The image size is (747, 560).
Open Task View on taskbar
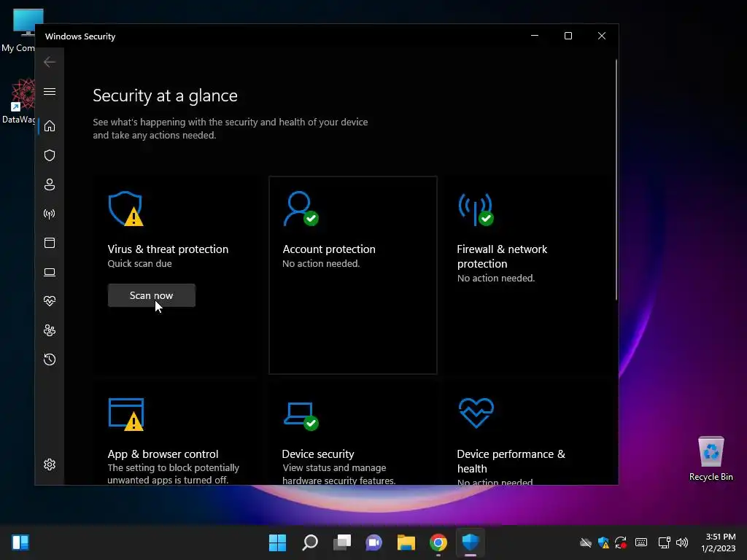[x=342, y=542]
